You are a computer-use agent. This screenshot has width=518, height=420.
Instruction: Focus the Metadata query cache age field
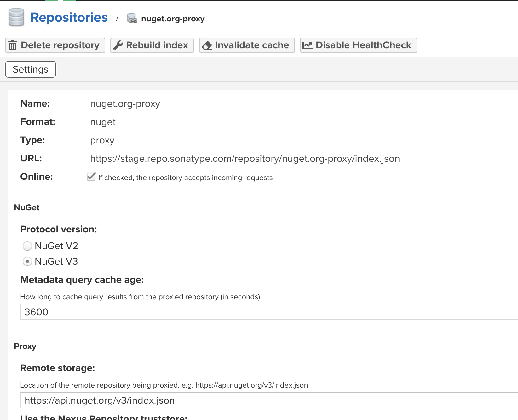(269, 312)
